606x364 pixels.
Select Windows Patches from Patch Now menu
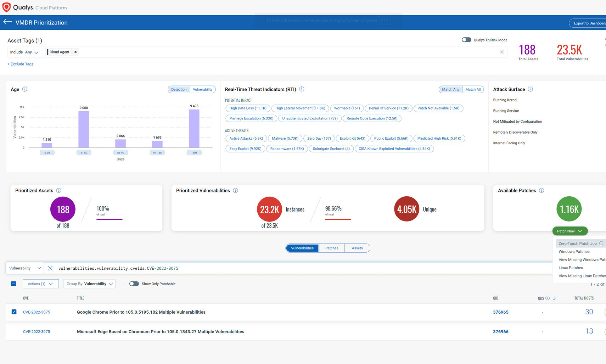tap(574, 252)
